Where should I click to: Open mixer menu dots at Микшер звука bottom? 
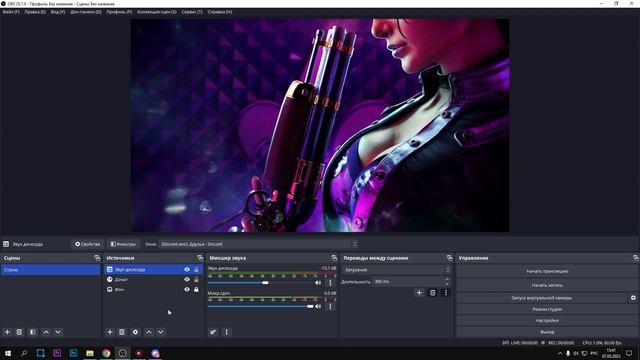coord(227,332)
